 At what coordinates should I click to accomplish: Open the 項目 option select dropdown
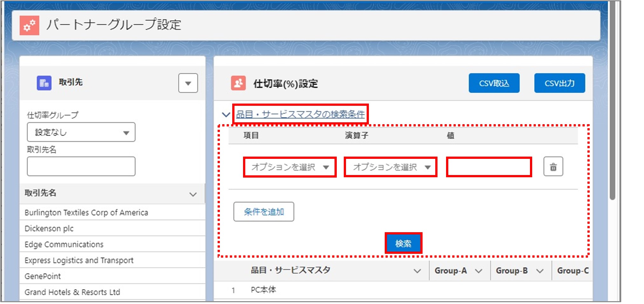pos(290,167)
